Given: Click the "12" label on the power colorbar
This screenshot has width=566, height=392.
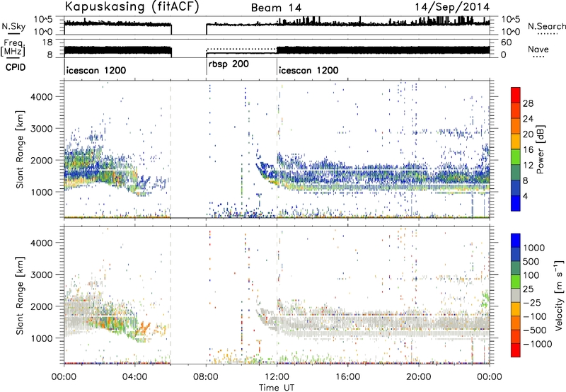Looking at the screenshot, I should click(x=528, y=166).
